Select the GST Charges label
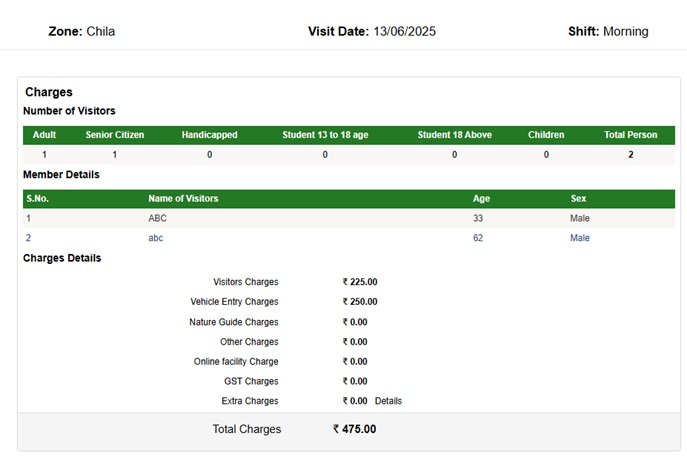Image resolution: width=687 pixels, height=458 pixels. (x=251, y=381)
